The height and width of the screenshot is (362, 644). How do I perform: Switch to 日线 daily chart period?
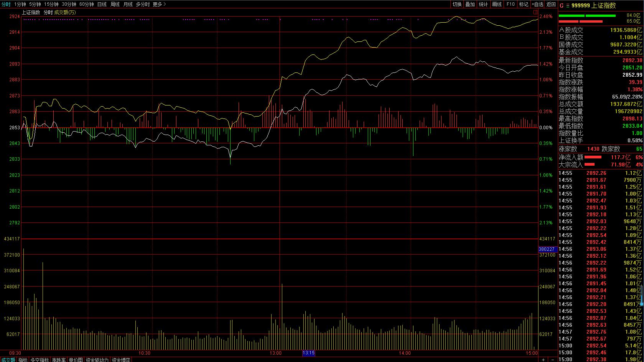tap(102, 4)
